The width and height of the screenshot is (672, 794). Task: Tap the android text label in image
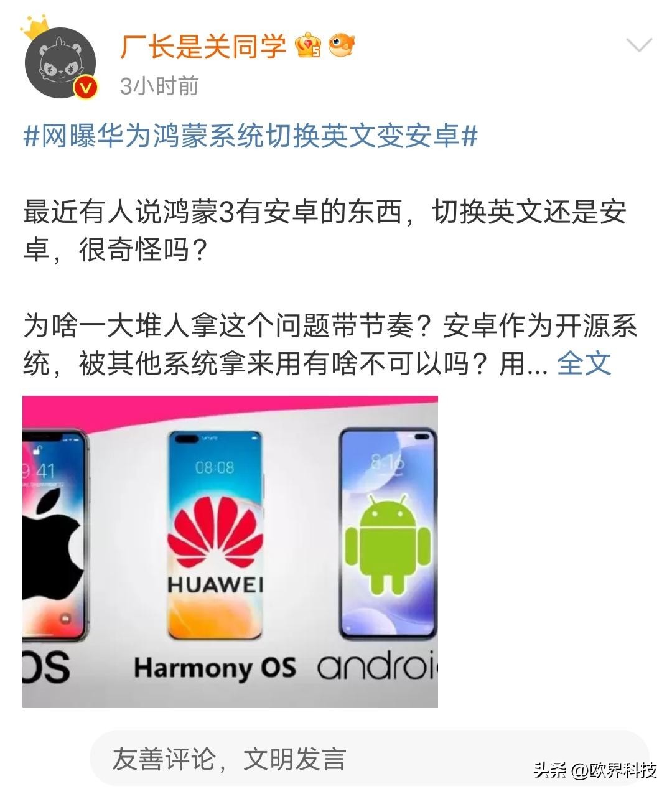[378, 667]
